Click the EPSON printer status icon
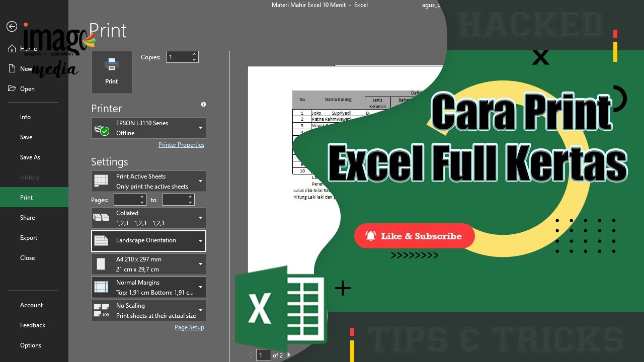The width and height of the screenshot is (644, 362). pos(101,129)
